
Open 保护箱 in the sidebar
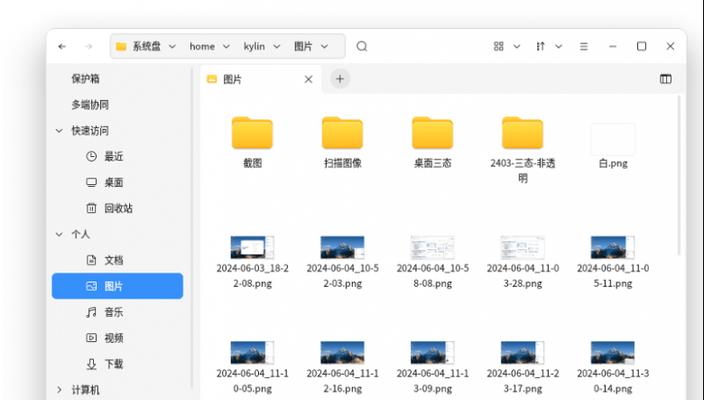click(x=85, y=79)
